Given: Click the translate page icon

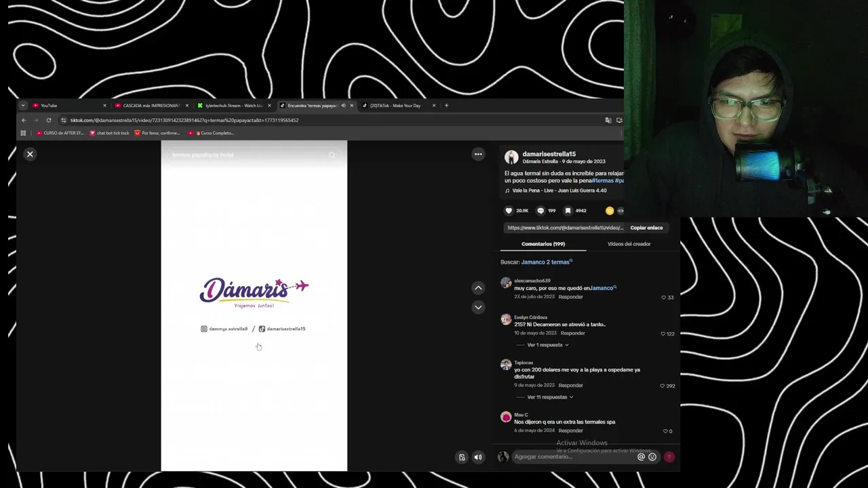Looking at the screenshot, I should click(608, 121).
